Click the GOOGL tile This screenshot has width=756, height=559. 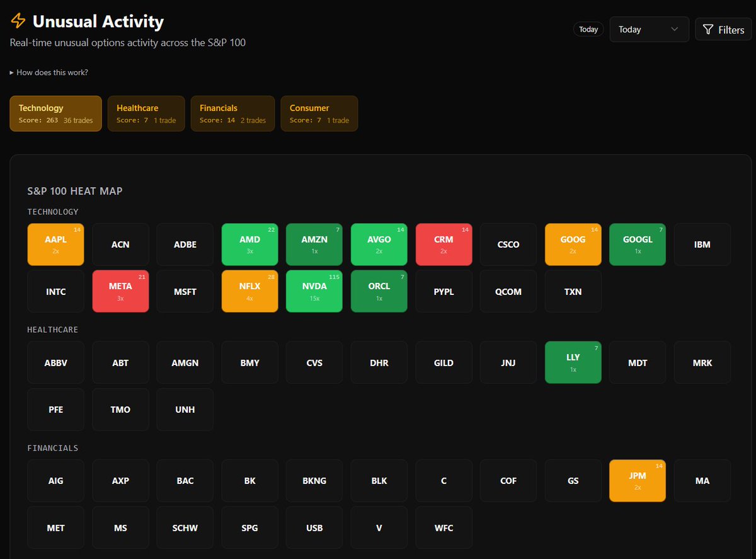coord(638,245)
